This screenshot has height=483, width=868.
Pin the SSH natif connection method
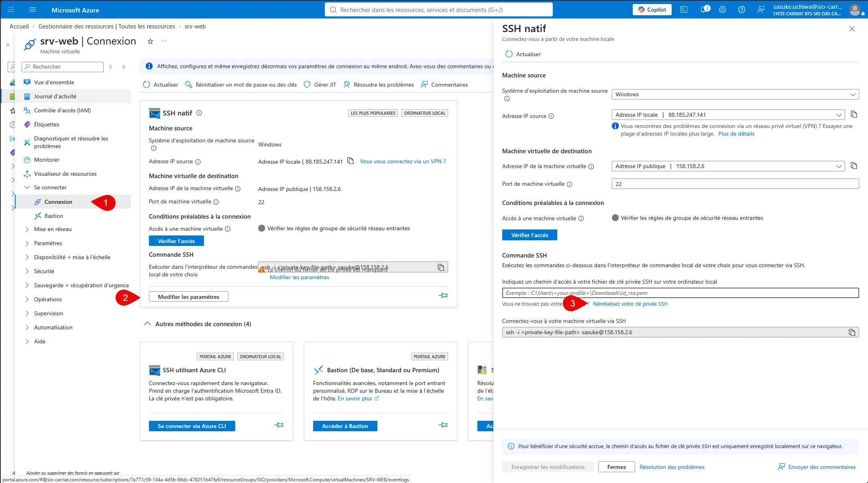click(x=443, y=296)
